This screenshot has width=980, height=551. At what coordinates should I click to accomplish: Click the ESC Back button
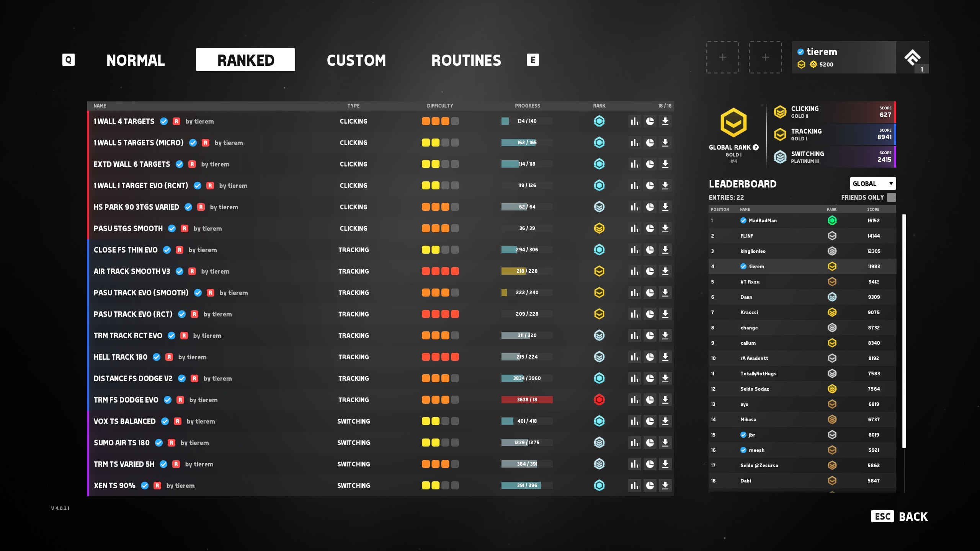(900, 517)
